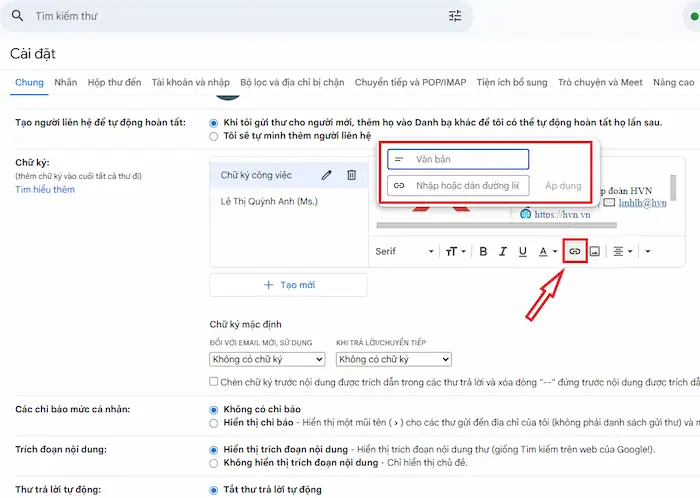This screenshot has height=498, width=700.
Task: Toggle bold formatting in signature editor
Action: coord(483,251)
